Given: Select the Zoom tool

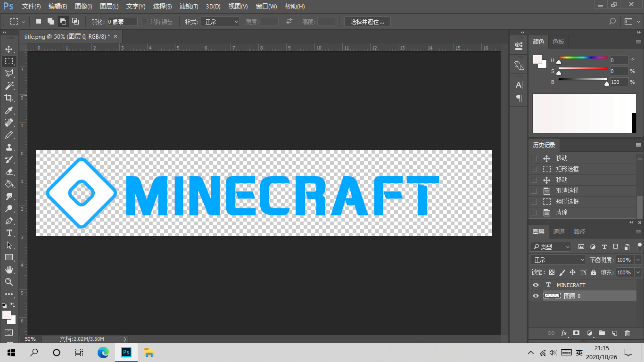Looking at the screenshot, I should click(9, 282).
